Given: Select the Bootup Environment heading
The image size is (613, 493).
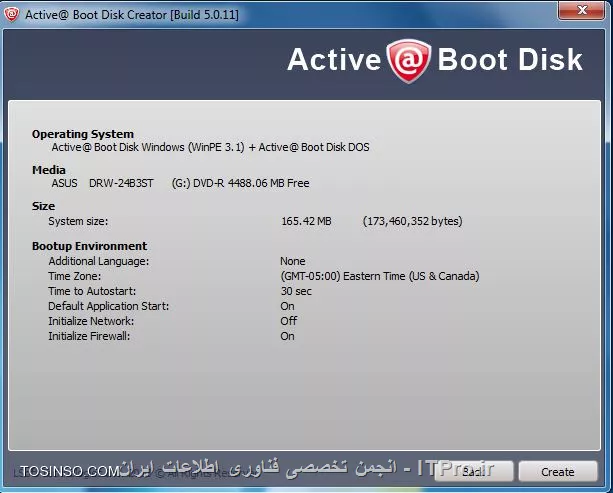Looking at the screenshot, I should click(90, 246).
